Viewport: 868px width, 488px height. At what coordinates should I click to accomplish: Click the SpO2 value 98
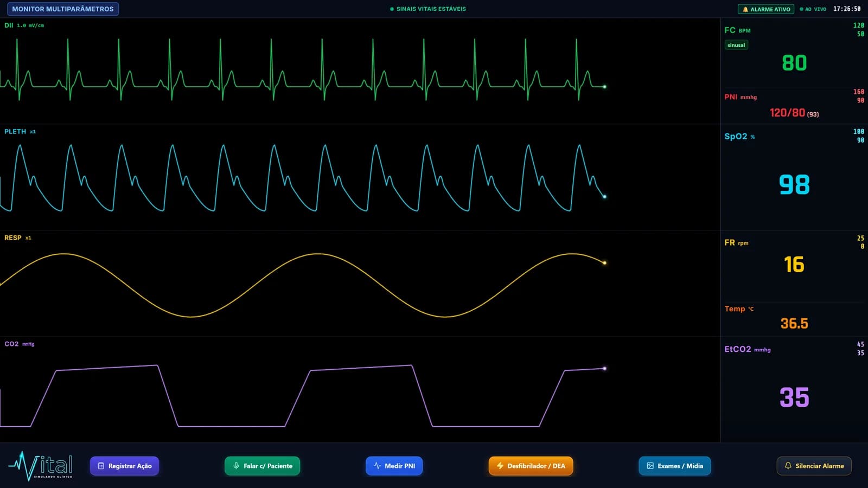[794, 184]
